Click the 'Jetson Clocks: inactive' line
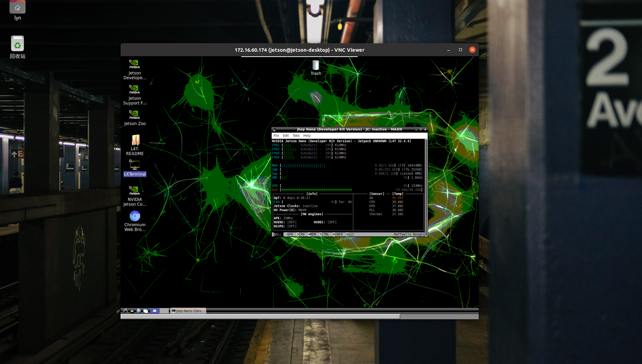The width and height of the screenshot is (642, 364). point(295,206)
